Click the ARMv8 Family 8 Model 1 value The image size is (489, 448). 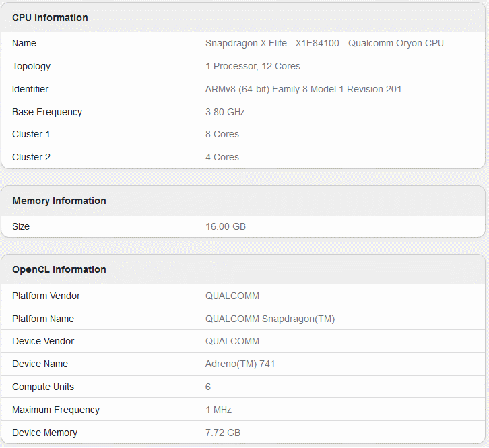tap(303, 89)
